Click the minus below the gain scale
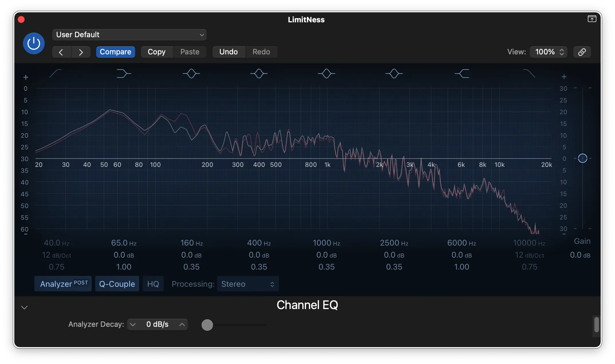The height and width of the screenshot is (364, 615). (x=564, y=234)
